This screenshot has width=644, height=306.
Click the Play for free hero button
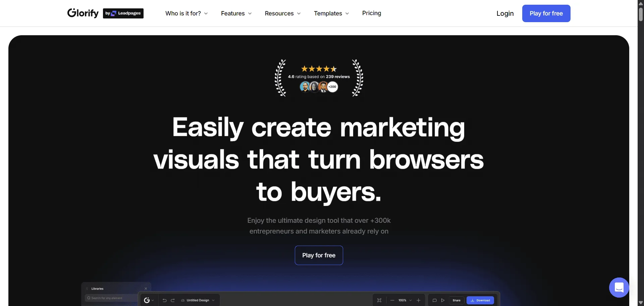(x=319, y=255)
